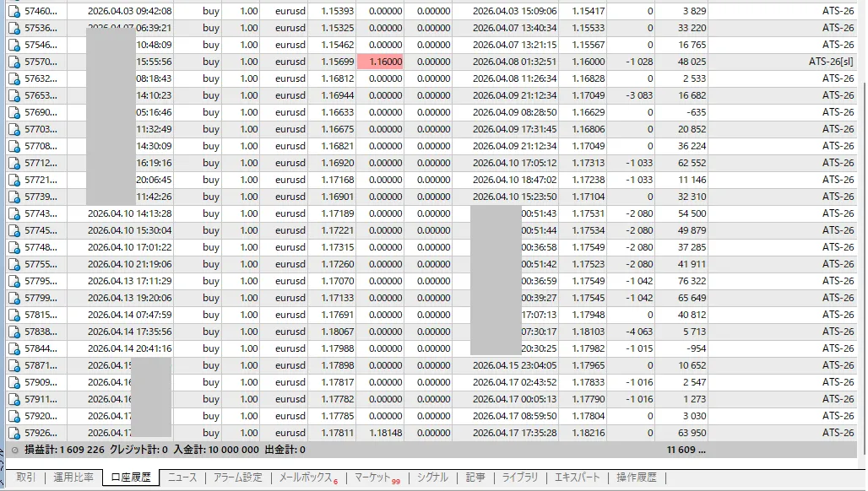Click open time 2026.04.03 09:42:08
868x491 pixels.
(x=129, y=11)
